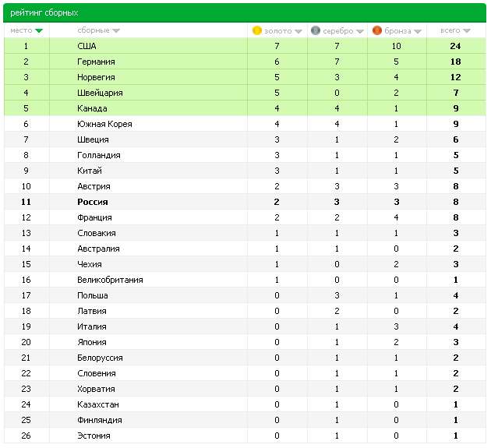Image resolution: width=491 pixels, height=448 pixels.
Task: Click the gold medal icon
Action: tap(256, 30)
